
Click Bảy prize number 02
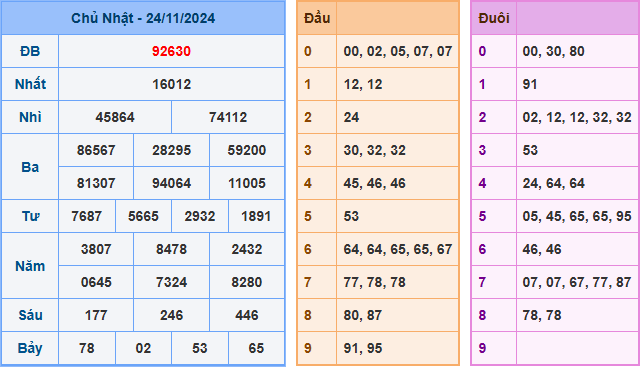(143, 349)
